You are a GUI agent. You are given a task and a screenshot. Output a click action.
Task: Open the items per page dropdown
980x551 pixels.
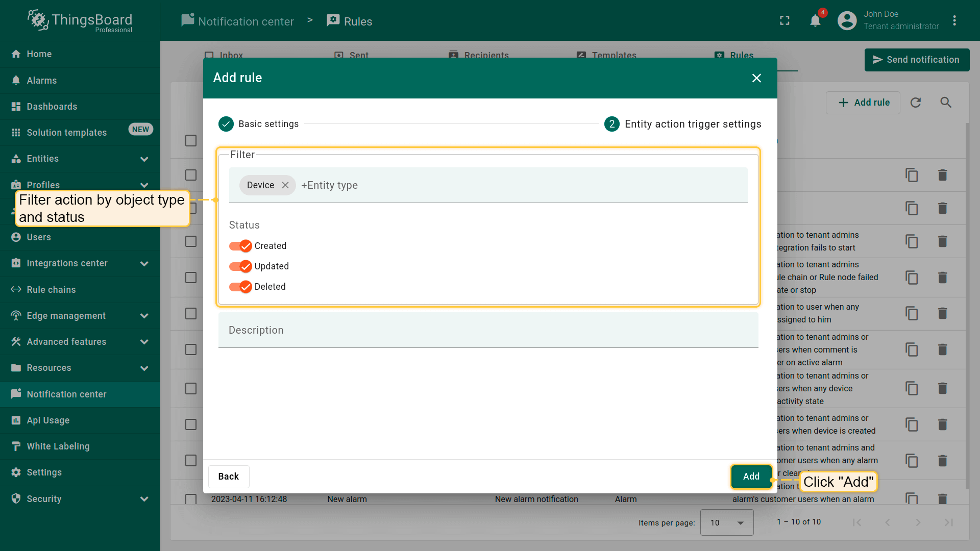726,522
